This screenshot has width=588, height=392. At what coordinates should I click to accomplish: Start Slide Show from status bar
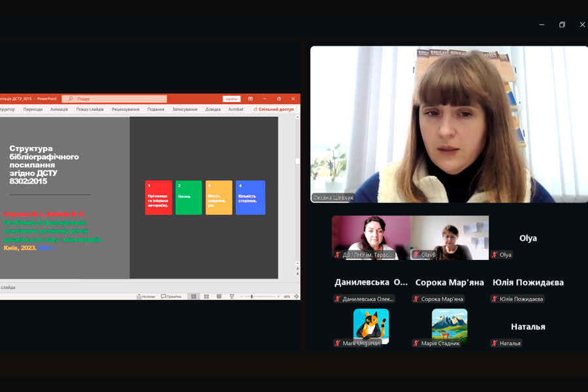tap(232, 297)
